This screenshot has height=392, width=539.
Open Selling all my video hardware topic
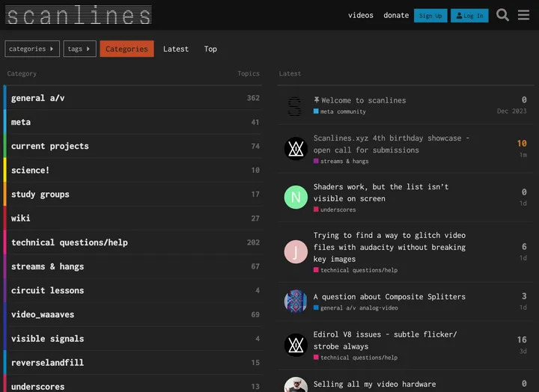pos(375,384)
